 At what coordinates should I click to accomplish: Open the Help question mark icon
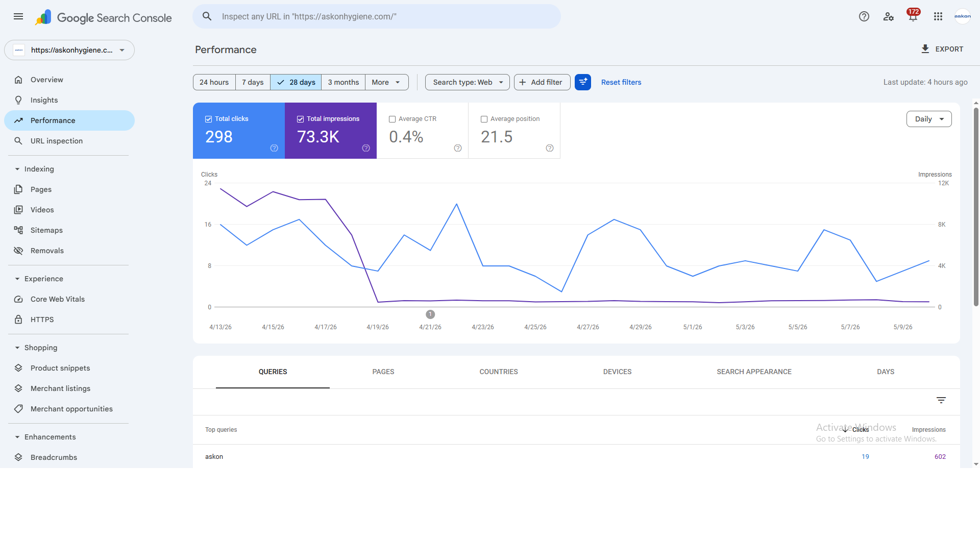point(864,16)
